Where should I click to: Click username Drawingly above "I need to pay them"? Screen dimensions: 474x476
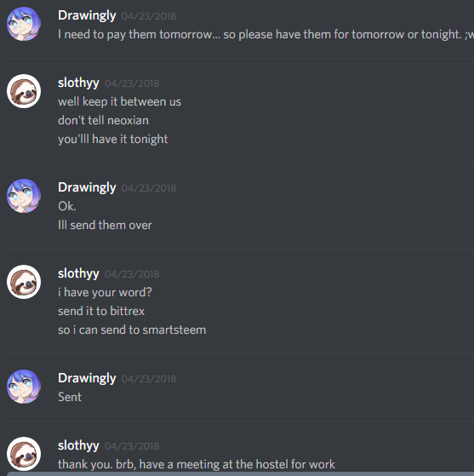[87, 15]
